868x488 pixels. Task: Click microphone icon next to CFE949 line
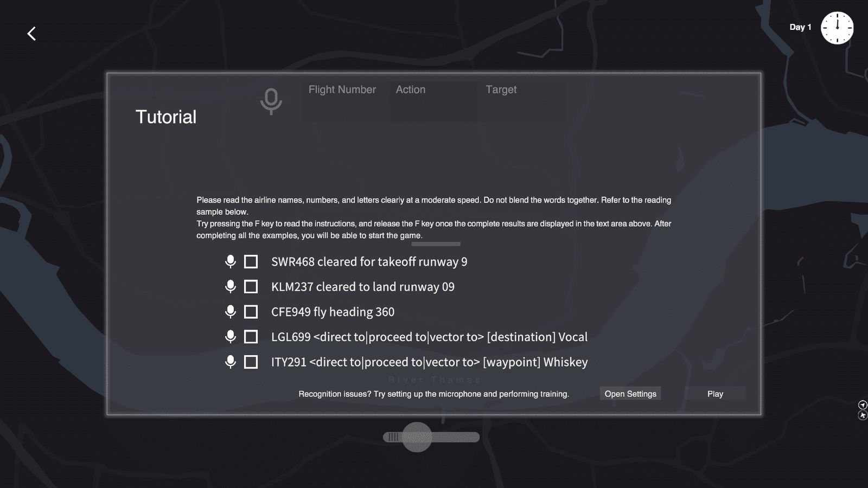(231, 312)
